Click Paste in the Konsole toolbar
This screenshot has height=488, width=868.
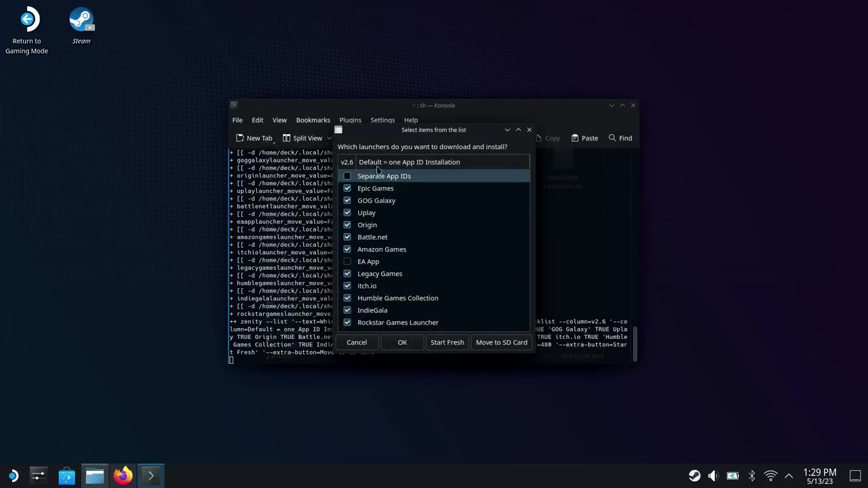[x=585, y=138]
